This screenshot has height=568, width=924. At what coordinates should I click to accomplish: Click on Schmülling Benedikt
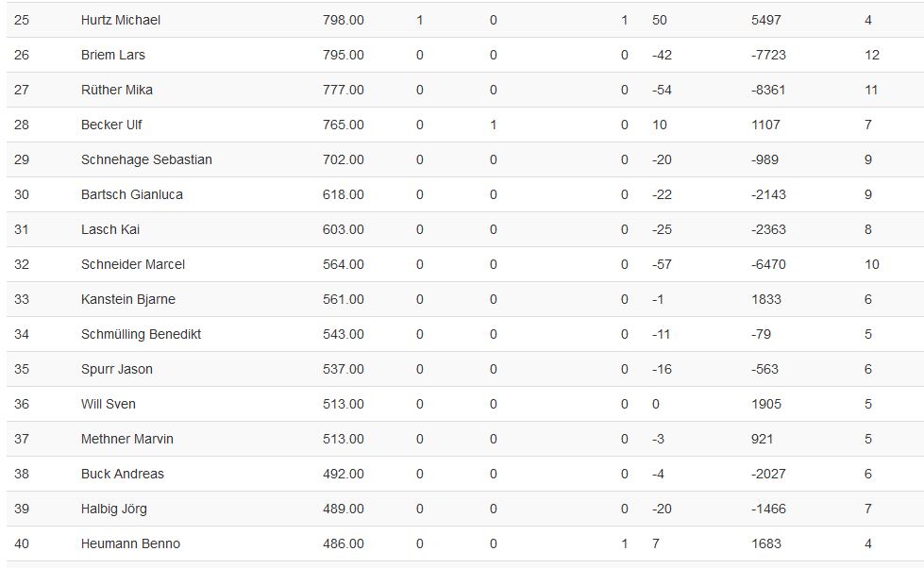coord(141,334)
